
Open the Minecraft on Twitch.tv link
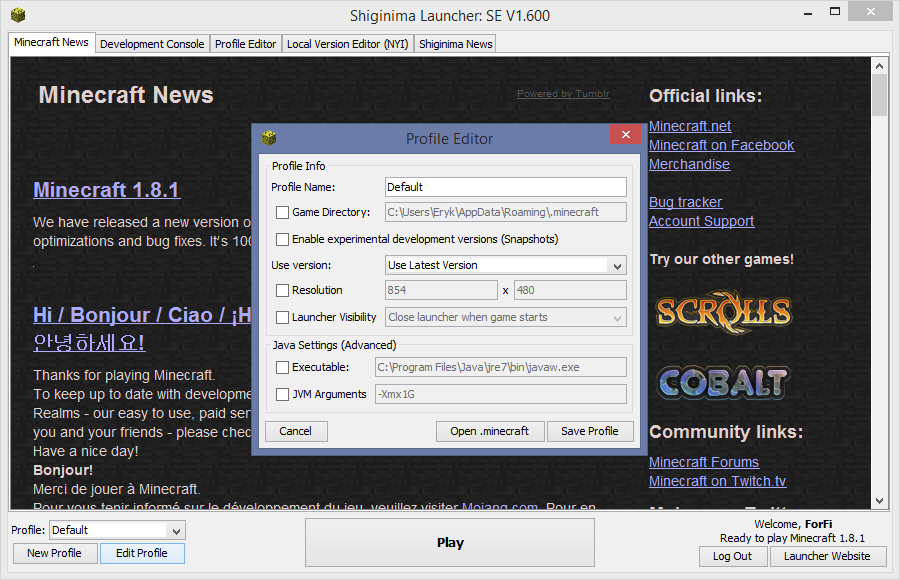717,481
